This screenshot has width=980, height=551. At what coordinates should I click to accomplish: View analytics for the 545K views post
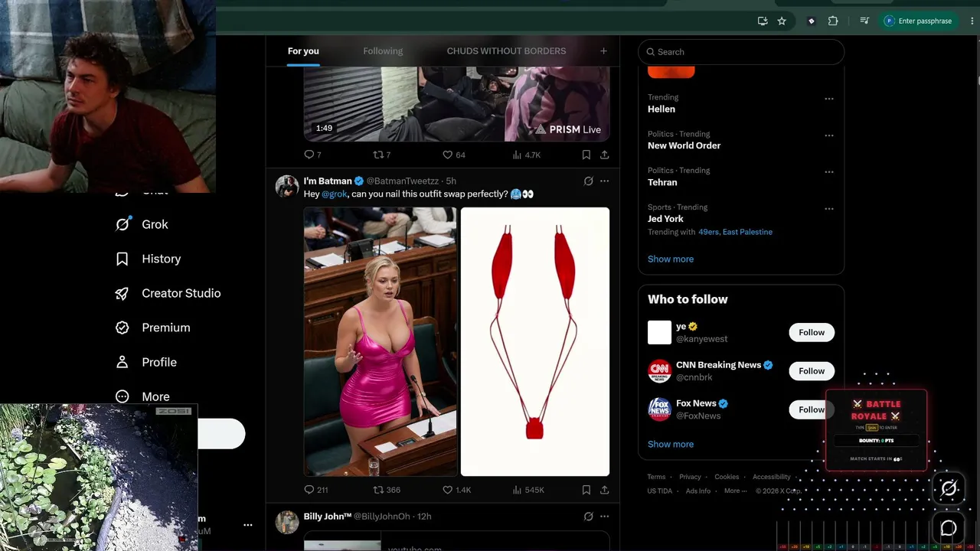tap(528, 490)
